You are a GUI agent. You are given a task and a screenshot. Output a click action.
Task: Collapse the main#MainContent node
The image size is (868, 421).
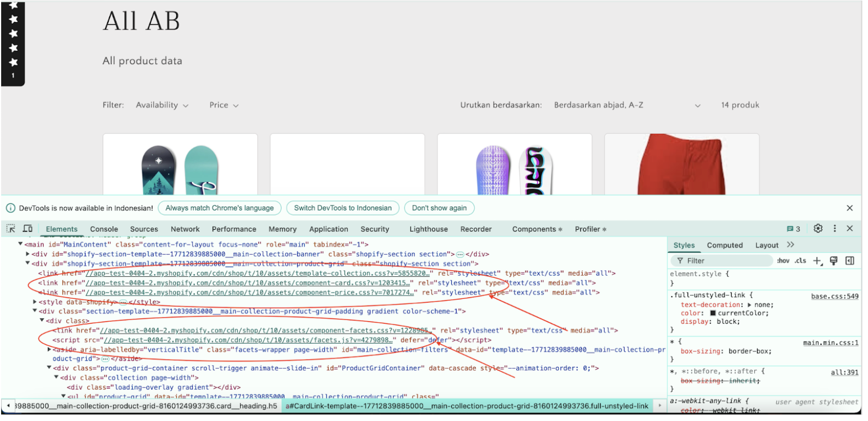point(20,244)
